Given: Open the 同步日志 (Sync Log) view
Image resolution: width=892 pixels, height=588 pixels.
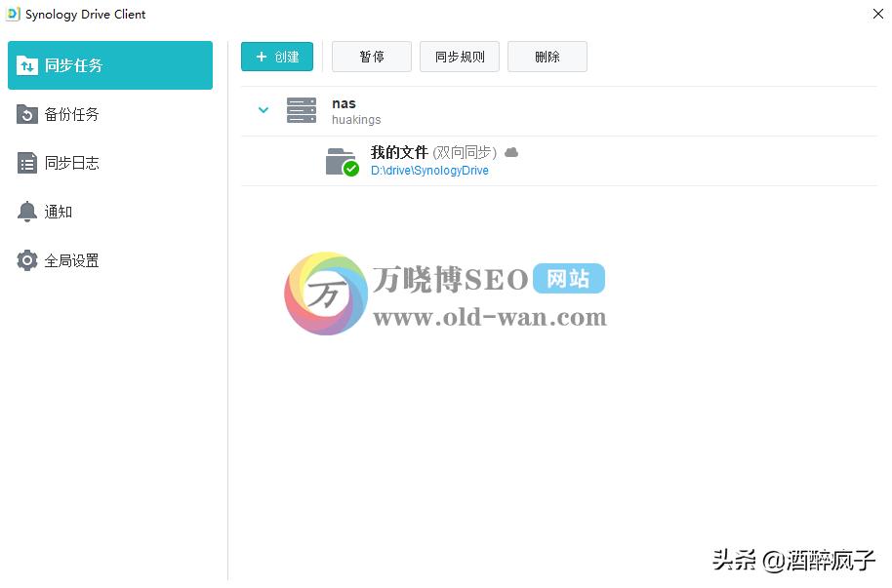Looking at the screenshot, I should pyautogui.click(x=28, y=163).
